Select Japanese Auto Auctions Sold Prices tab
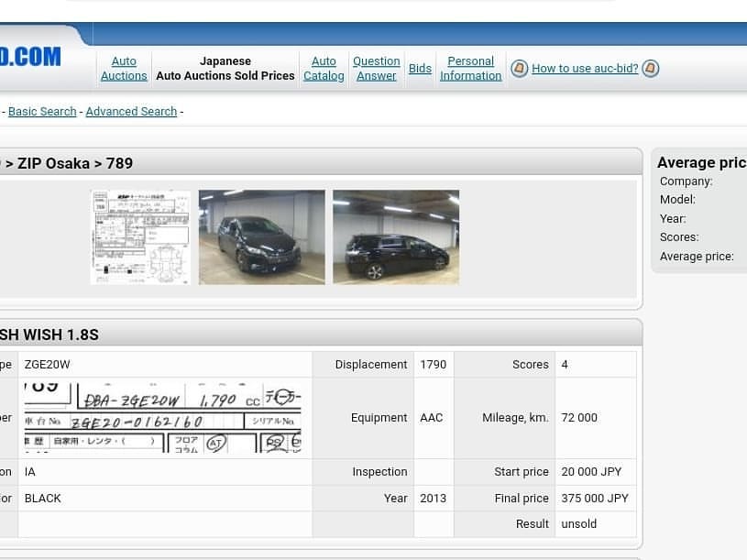This screenshot has height=560, width=747. [x=225, y=68]
